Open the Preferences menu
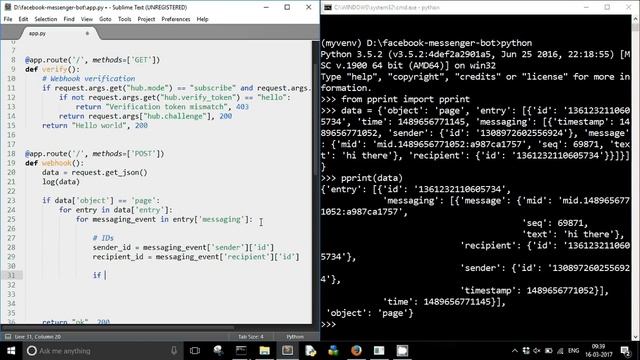 (x=176, y=19)
